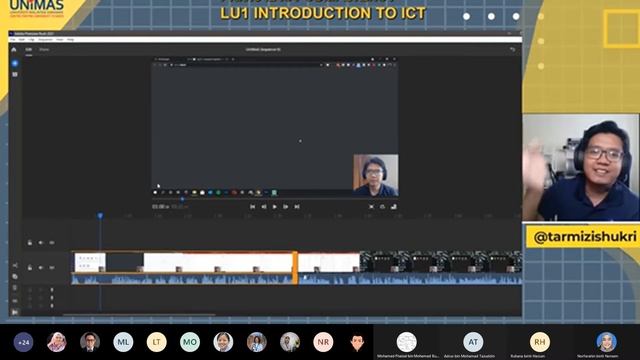Click the timeline horizontal scrollbar
Image resolution: width=640 pixels, height=360 pixels.
(x=139, y=315)
